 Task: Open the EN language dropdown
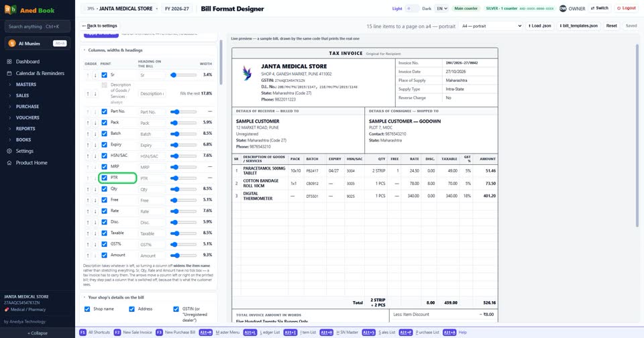pos(441,8)
